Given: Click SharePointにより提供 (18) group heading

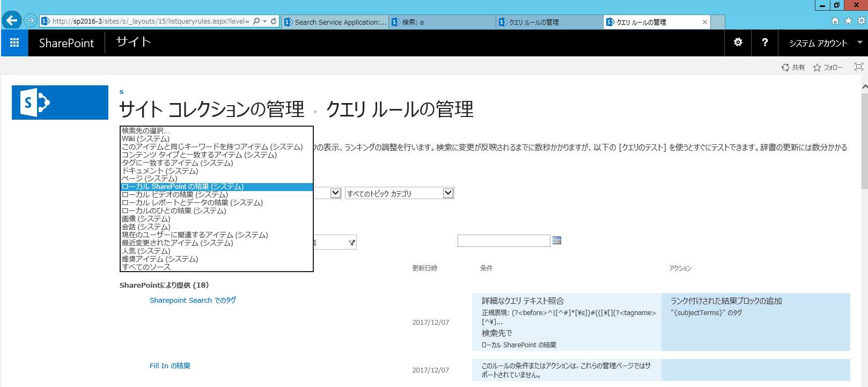Looking at the screenshot, I should (x=164, y=285).
